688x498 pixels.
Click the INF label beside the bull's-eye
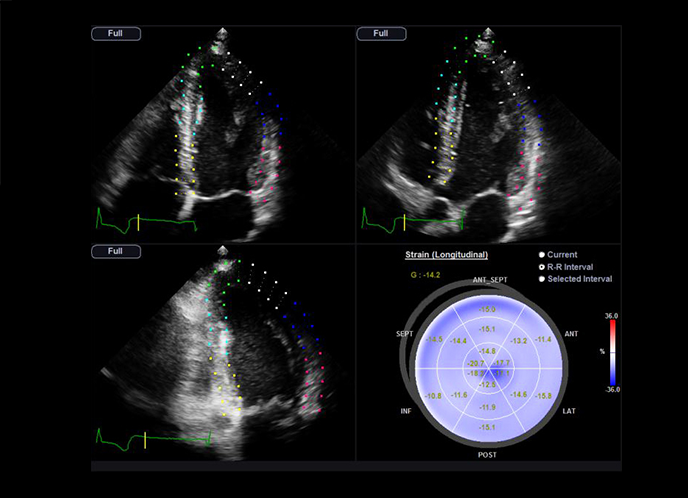point(406,411)
